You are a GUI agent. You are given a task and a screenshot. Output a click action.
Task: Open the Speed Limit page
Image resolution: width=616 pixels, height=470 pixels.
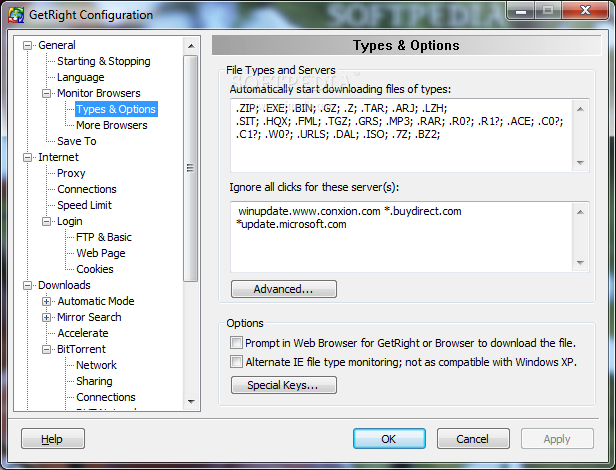[84, 205]
